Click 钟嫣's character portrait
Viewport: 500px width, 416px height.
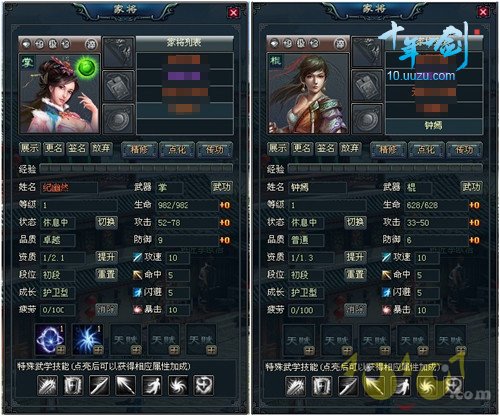pyautogui.click(x=308, y=94)
